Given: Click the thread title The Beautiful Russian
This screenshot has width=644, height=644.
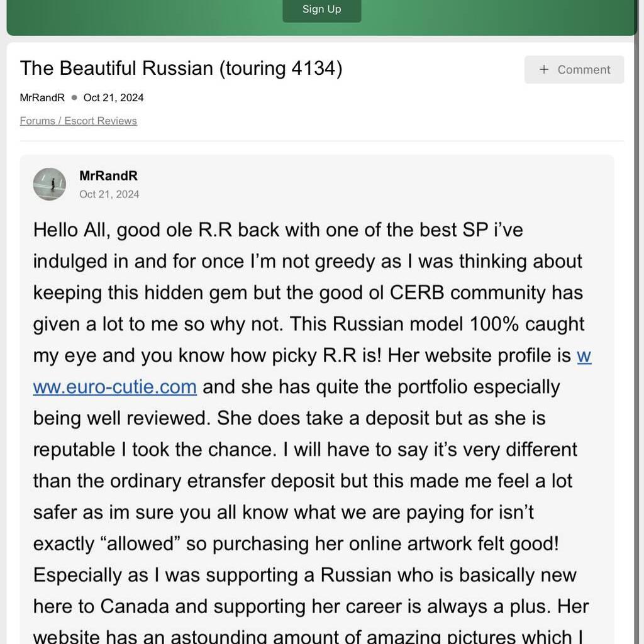Looking at the screenshot, I should [x=180, y=68].
